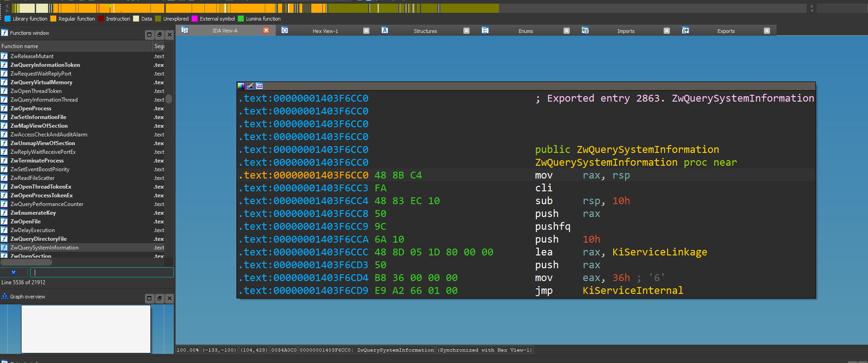Click the Hex View-1 tab icon
This screenshot has height=363, width=868.
click(x=284, y=31)
